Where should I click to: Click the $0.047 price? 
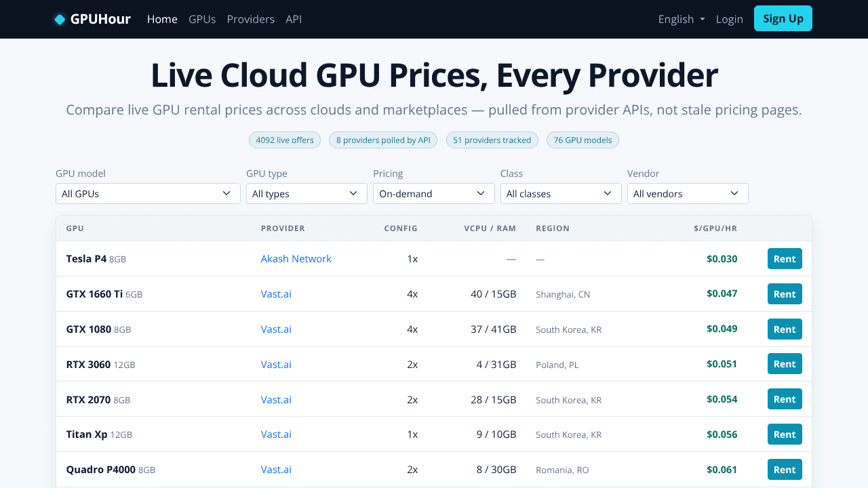coord(722,293)
